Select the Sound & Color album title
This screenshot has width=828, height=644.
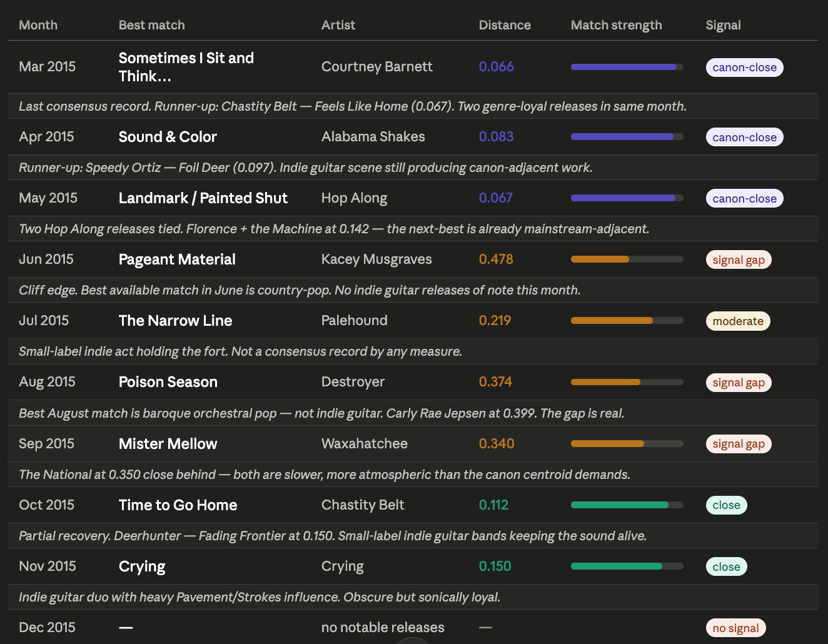(168, 137)
